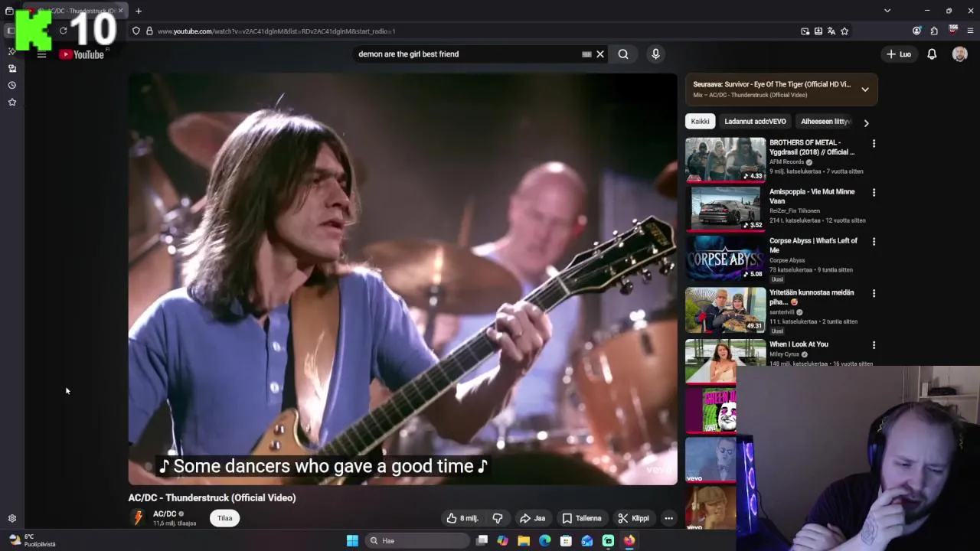Open the browser application hamburger menu
The image size is (980, 551).
point(970,31)
